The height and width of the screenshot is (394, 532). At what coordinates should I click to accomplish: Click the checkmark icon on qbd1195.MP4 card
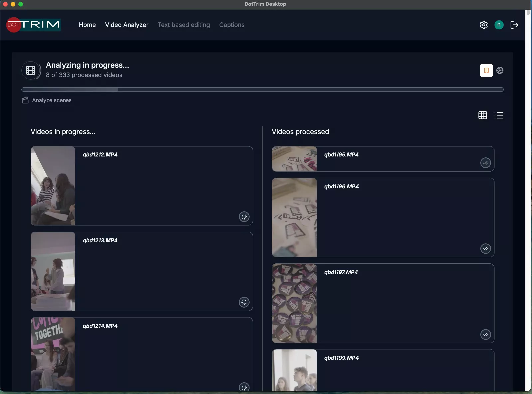[486, 163]
